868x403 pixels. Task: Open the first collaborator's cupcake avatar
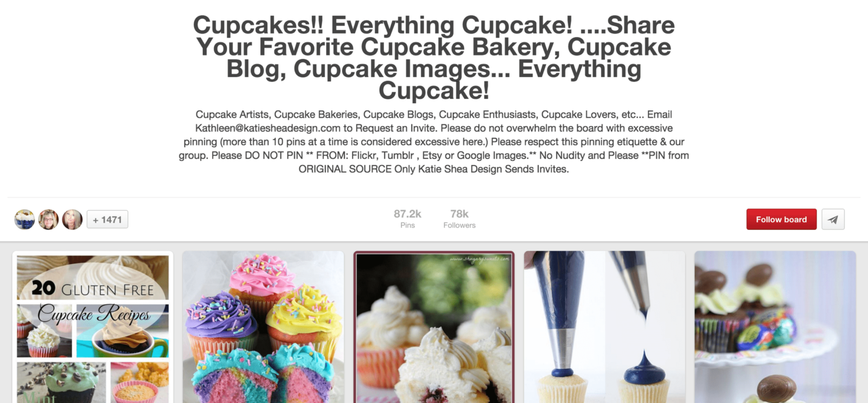[x=24, y=219]
